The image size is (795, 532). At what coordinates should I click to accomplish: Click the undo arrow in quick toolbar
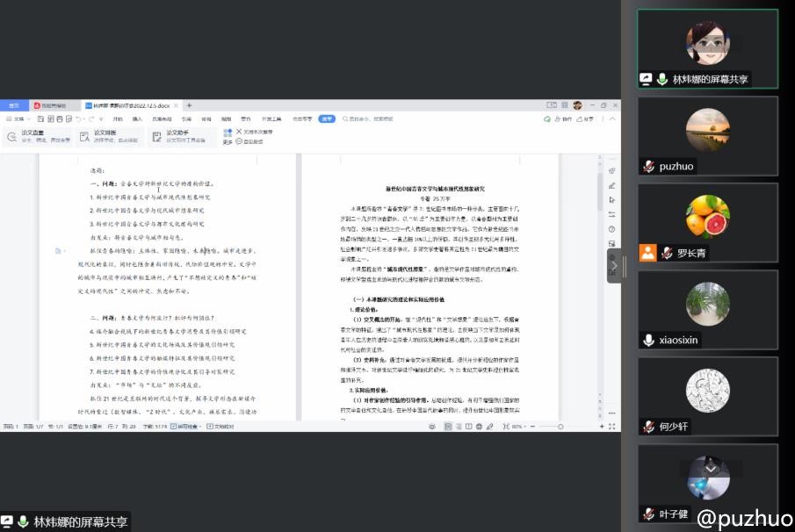tap(79, 119)
